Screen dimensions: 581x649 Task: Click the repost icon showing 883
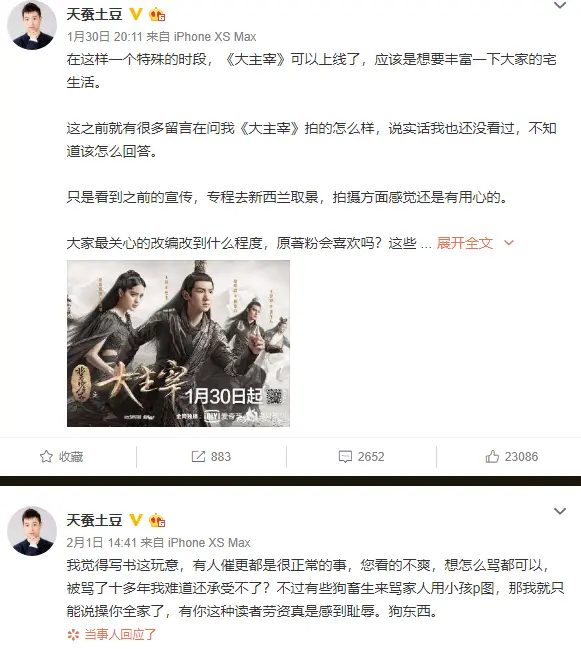[x=198, y=457]
